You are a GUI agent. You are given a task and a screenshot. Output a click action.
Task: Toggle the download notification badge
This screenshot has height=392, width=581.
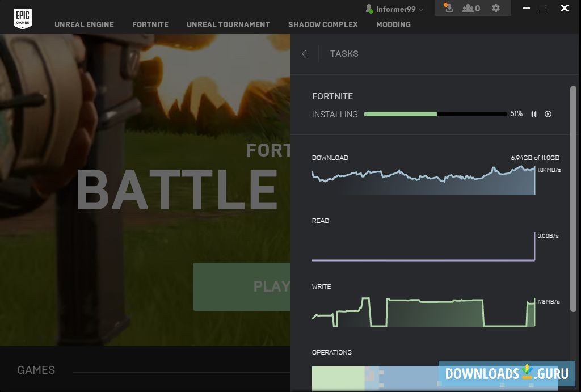(x=448, y=8)
